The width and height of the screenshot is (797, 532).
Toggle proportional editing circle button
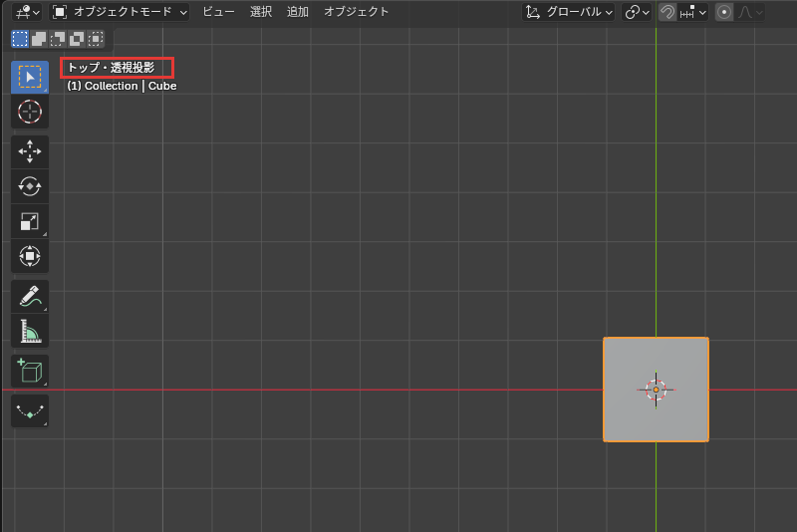click(x=724, y=12)
